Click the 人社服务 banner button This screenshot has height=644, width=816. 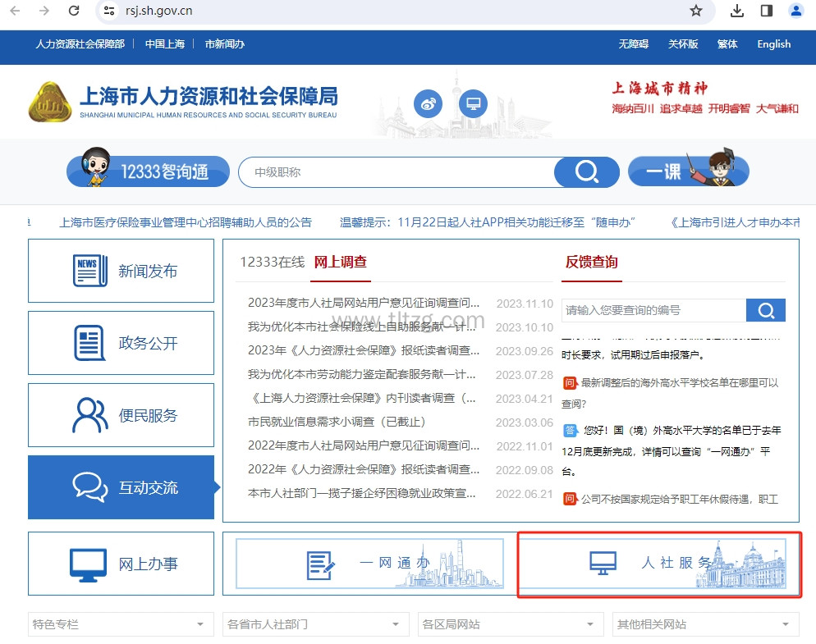point(659,564)
